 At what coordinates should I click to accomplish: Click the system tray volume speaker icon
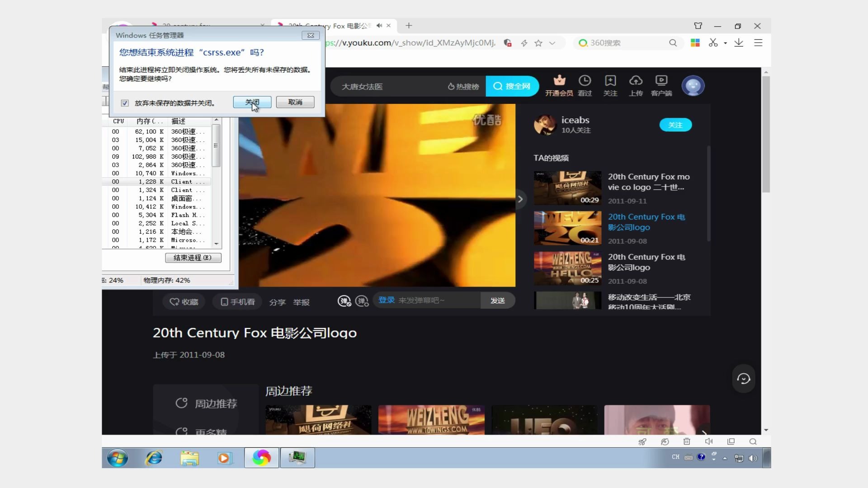[753, 458]
